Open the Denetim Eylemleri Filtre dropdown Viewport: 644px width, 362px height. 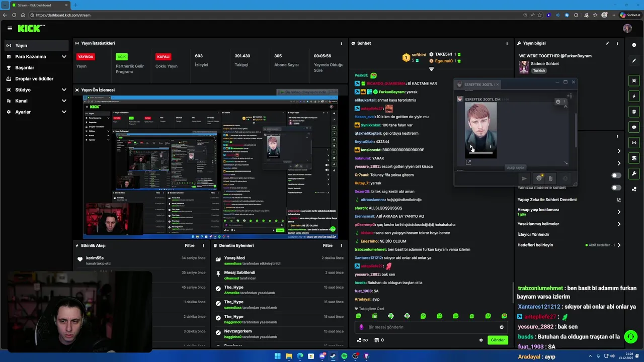328,246
